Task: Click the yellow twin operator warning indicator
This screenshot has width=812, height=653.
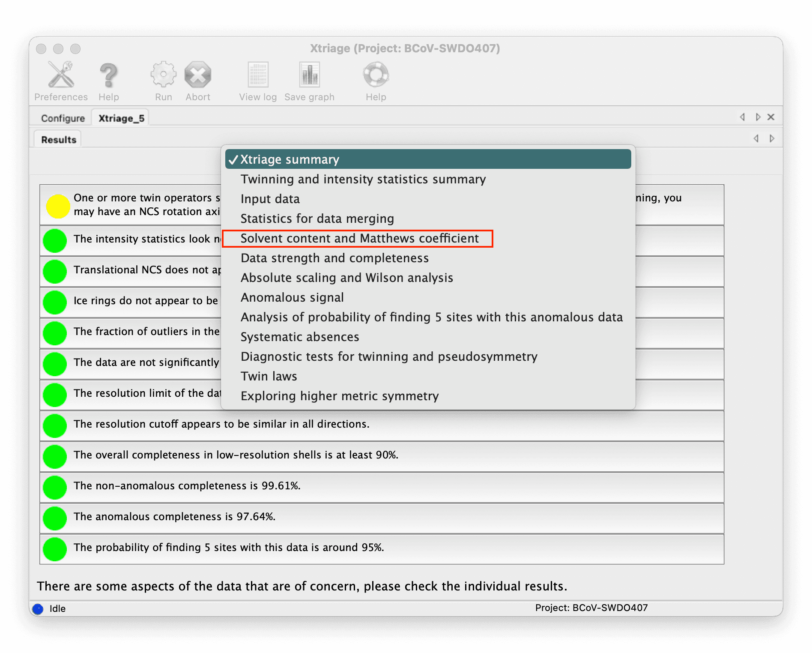Action: [58, 206]
